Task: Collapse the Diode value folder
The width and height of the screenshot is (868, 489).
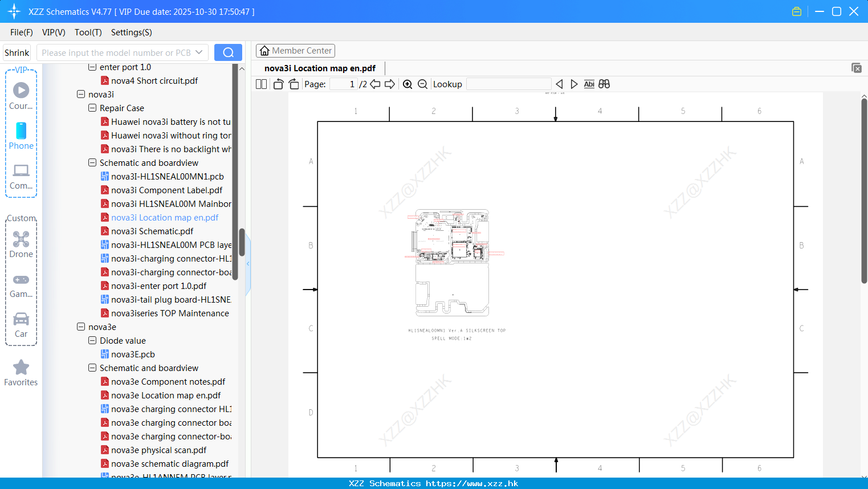Action: tap(92, 341)
